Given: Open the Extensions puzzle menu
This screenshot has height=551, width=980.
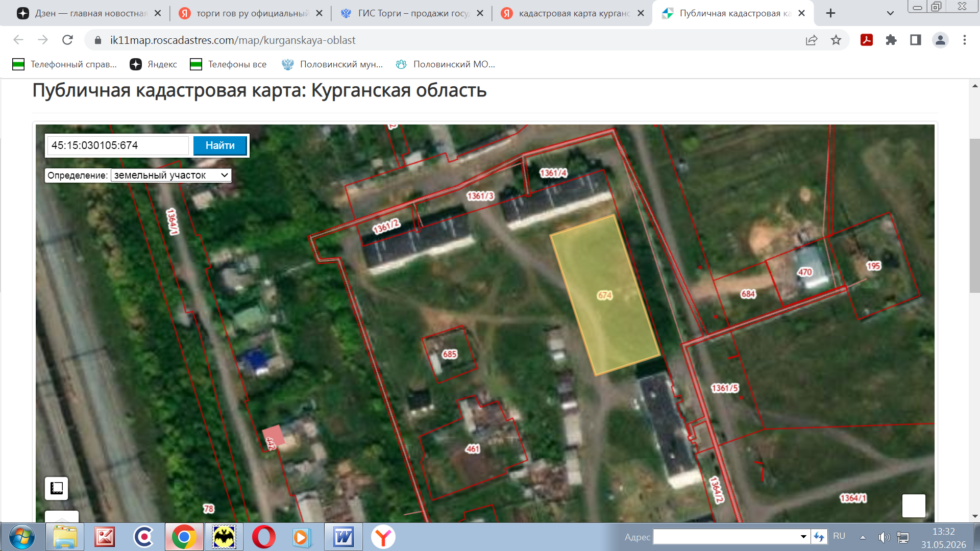Looking at the screenshot, I should (891, 40).
